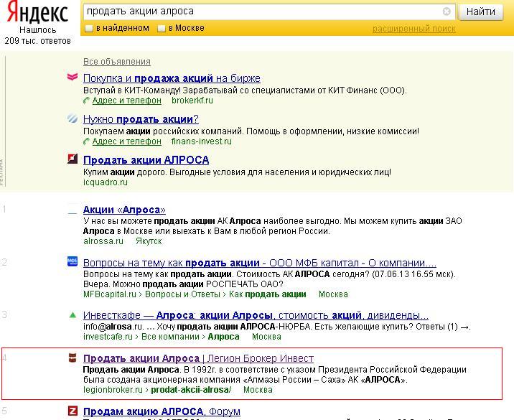
Task: Click the 'Вопросы и Ответы' breadcrumb
Action: tap(182, 294)
